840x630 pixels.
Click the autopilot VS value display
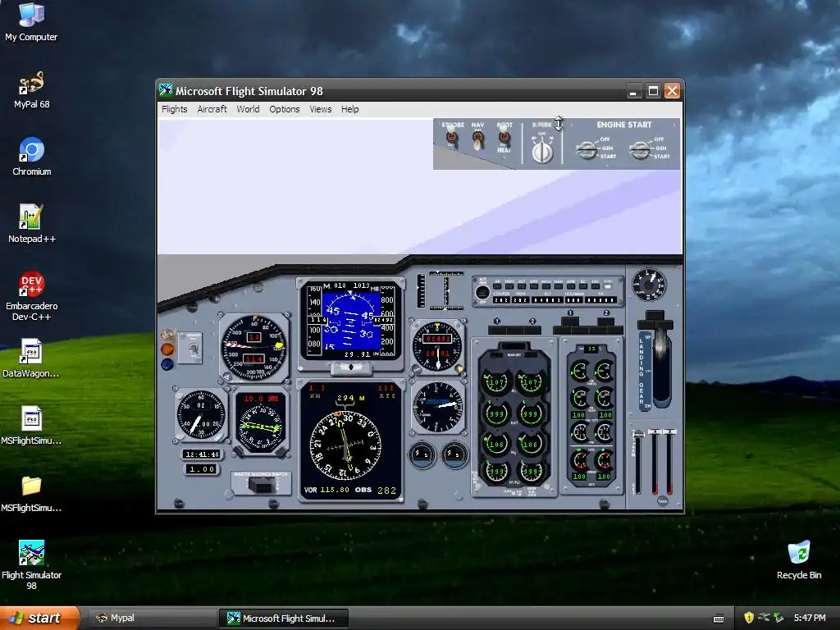tap(601, 300)
